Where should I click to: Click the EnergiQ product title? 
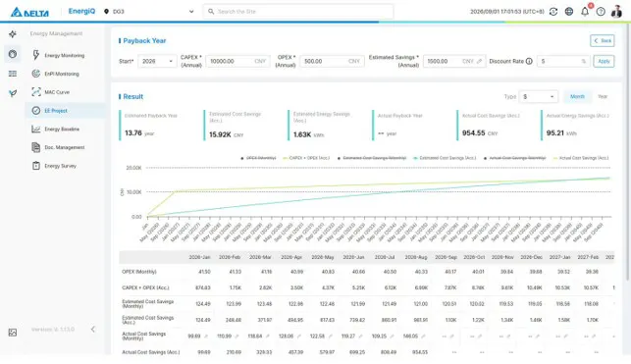click(81, 11)
